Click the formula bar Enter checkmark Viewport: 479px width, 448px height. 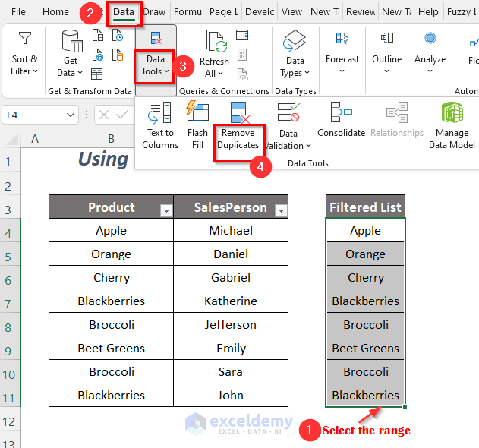pos(122,115)
